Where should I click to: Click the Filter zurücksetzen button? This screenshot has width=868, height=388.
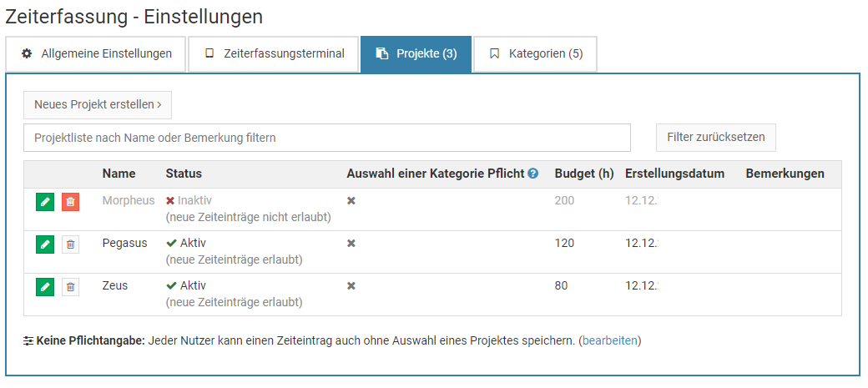click(715, 138)
